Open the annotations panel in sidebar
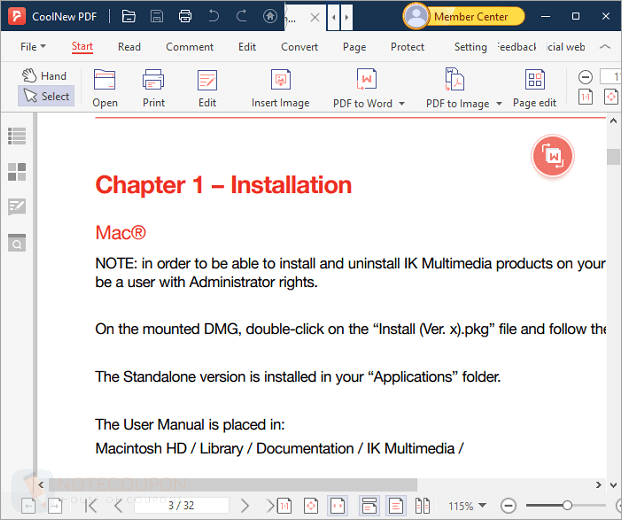 click(x=17, y=207)
